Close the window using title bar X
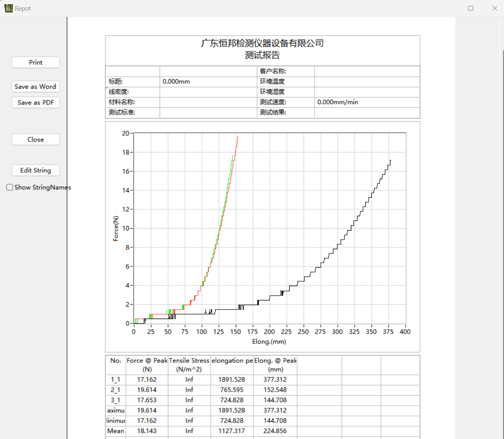Image resolution: width=504 pixels, height=439 pixels. pyautogui.click(x=495, y=8)
